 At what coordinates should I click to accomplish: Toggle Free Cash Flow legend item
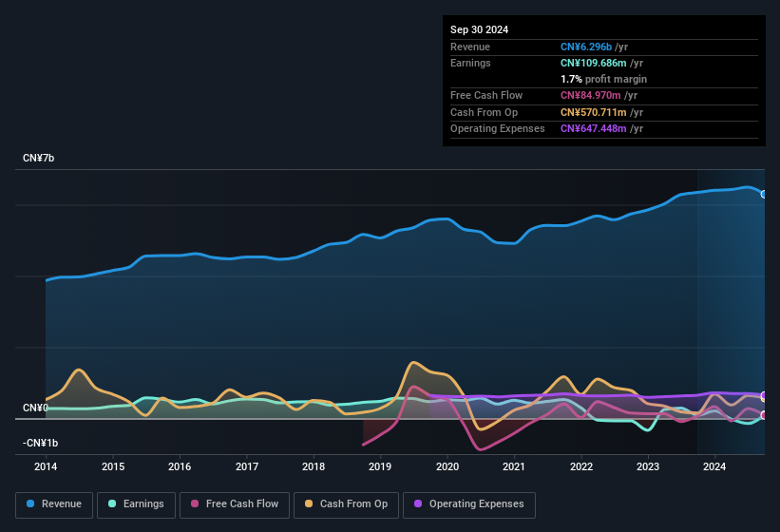click(235, 504)
